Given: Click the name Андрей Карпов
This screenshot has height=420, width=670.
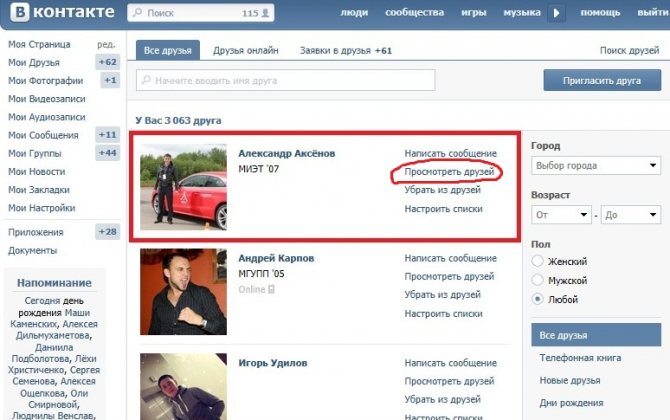Looking at the screenshot, I should coord(276,258).
